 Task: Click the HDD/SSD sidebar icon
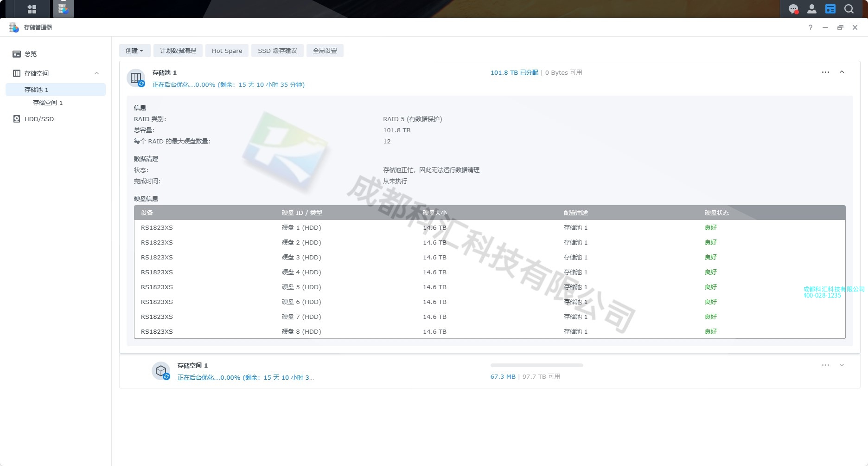tap(17, 119)
